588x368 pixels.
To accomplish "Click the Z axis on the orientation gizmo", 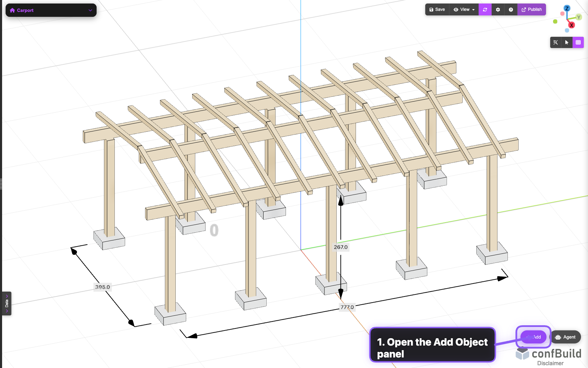I will click(567, 8).
